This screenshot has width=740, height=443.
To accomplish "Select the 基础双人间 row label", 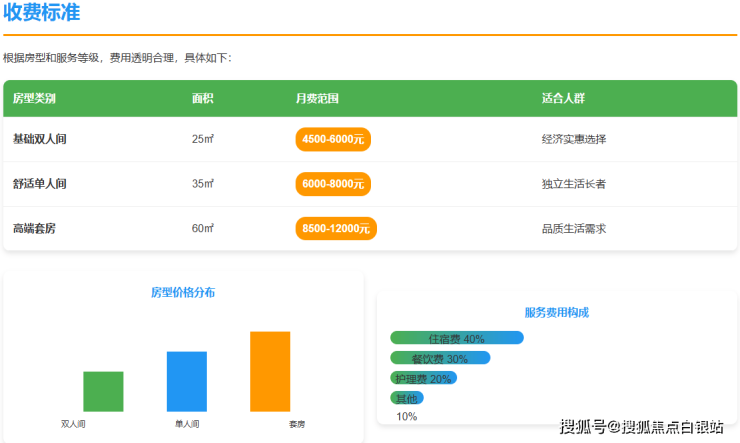I will 40,139.
